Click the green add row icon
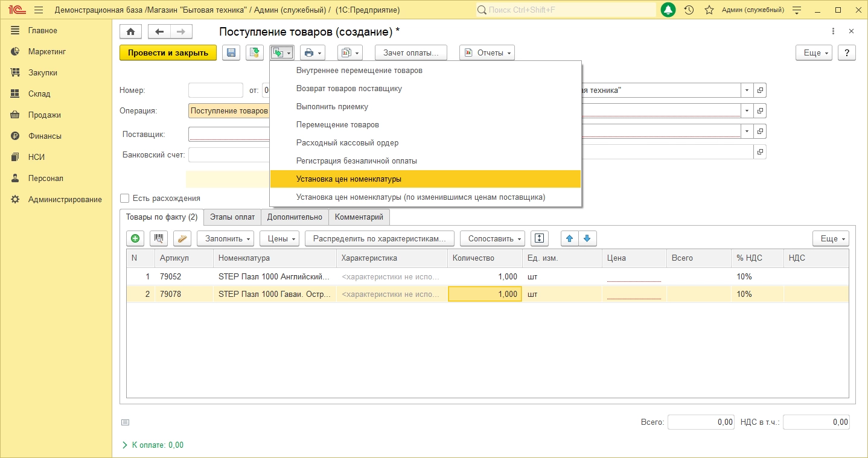This screenshot has height=458, width=868. coord(135,239)
